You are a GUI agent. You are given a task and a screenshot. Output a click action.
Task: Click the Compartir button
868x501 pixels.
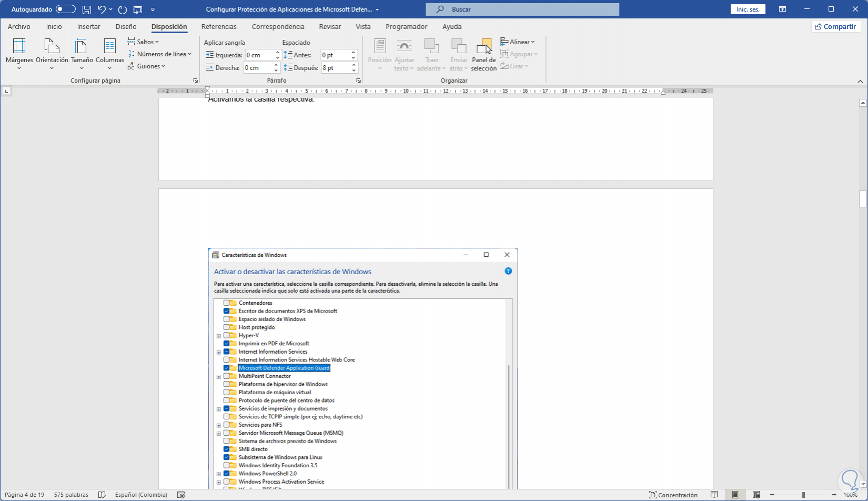pyautogui.click(x=836, y=26)
